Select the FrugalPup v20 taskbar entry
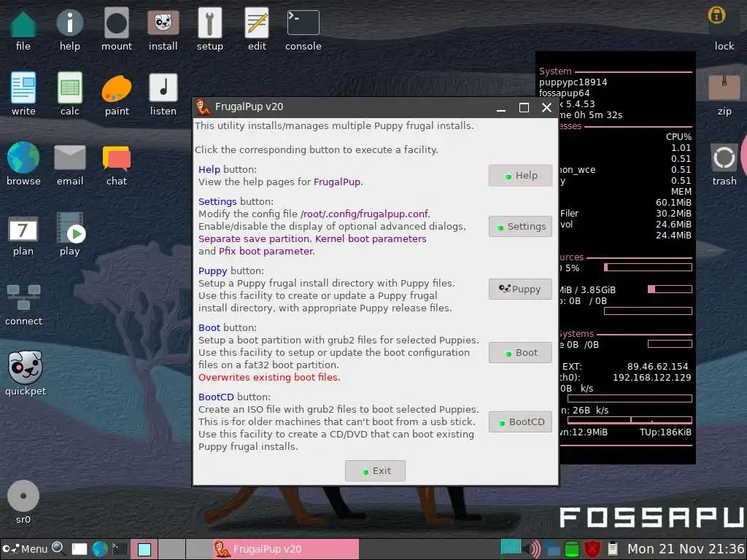 pyautogui.click(x=285, y=549)
